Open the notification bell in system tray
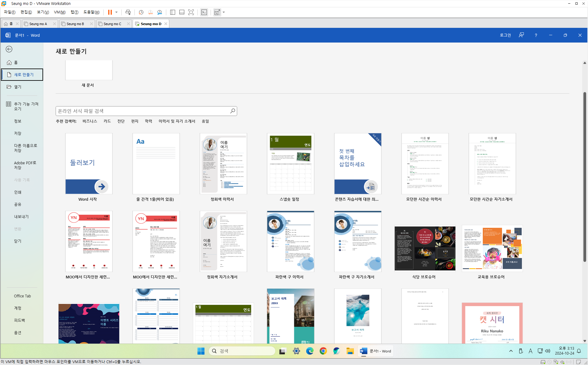The image size is (588, 365). 579,351
